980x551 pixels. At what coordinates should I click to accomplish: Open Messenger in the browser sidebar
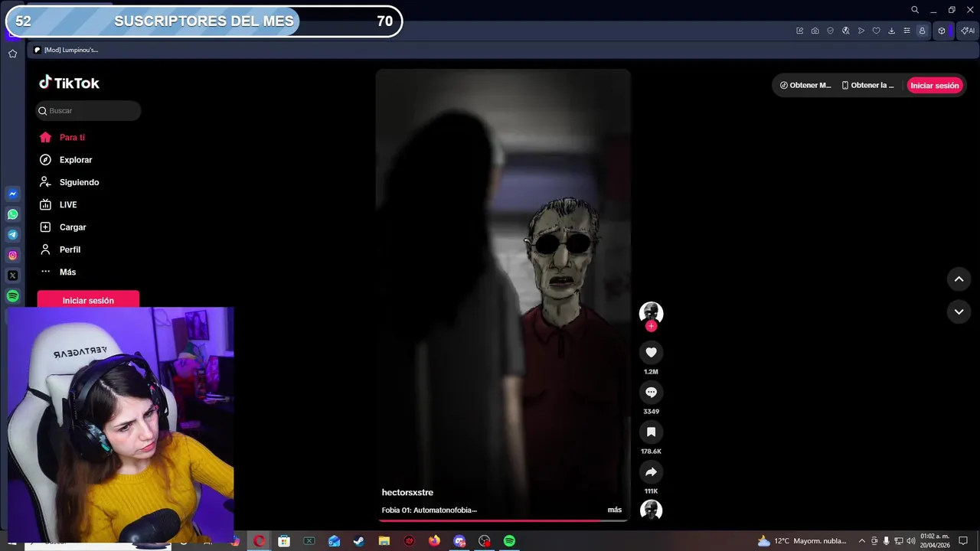12,194
